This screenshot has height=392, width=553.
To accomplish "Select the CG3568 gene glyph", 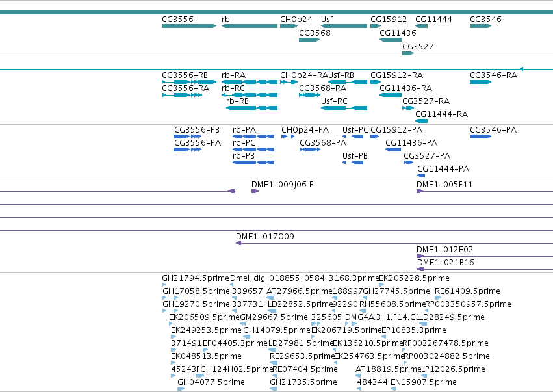I will [309, 40].
